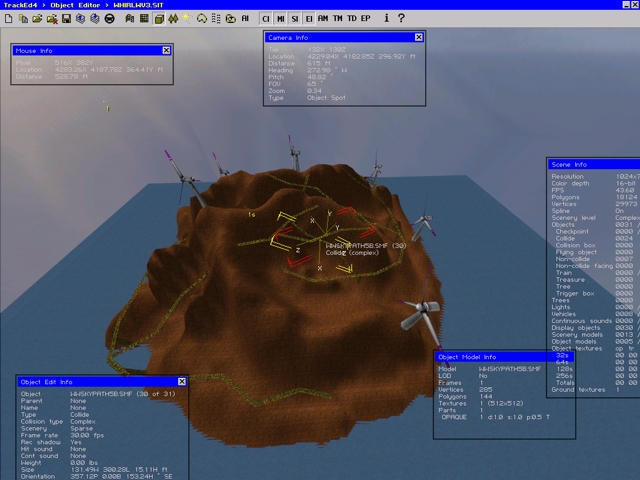This screenshot has height=480, width=640.
Task: Click the Pixel row in Mouse Info
Action: tap(54, 63)
